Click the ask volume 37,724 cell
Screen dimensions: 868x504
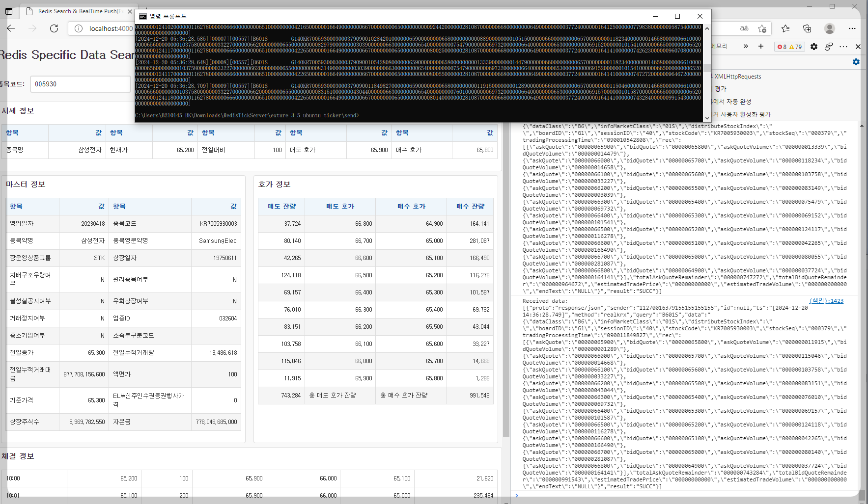point(281,223)
